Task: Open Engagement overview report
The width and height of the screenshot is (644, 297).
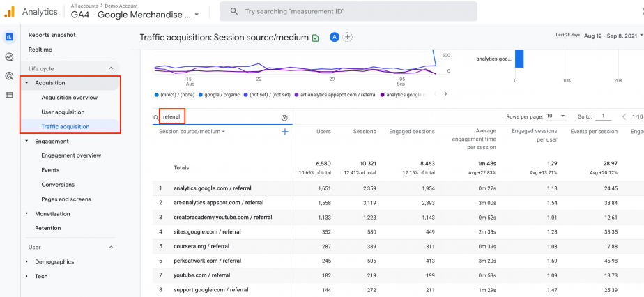Action: [x=71, y=155]
